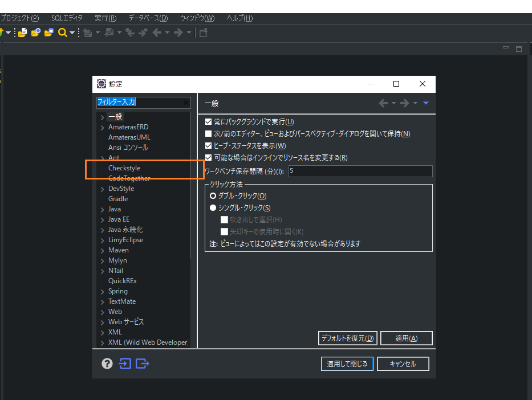This screenshot has width=532, height=400.
Task: Click 適用して閉じる button
Action: click(347, 364)
